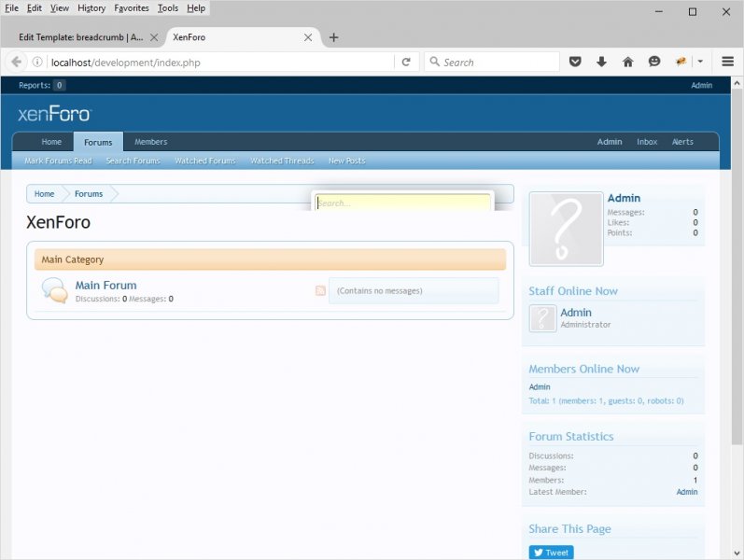The width and height of the screenshot is (744, 560).
Task: Click the page vertical scrollbar thumb
Action: pyautogui.click(x=737, y=267)
